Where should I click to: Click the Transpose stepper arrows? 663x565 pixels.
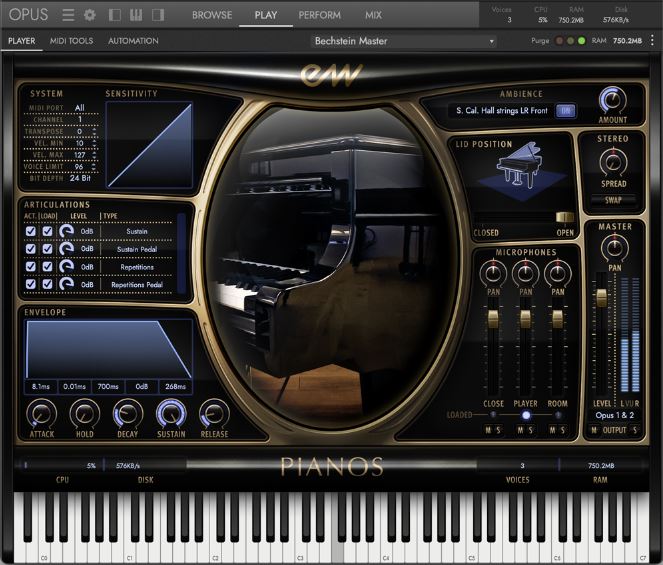94,132
